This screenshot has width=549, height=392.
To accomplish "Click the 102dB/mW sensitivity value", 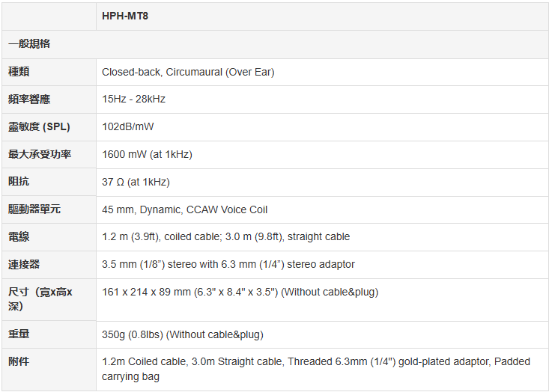I will [x=128, y=127].
